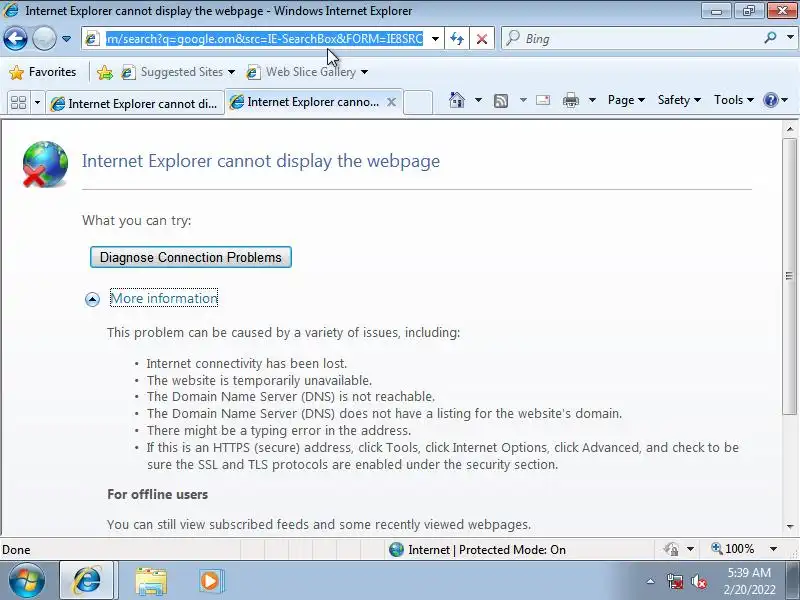Refresh the page with the Refresh icon
This screenshot has height=600, width=800.
[x=457, y=39]
